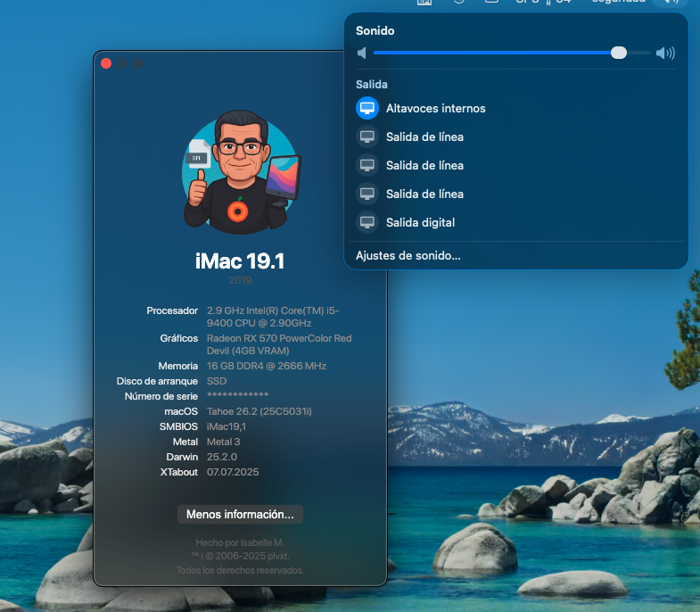
Task: Open Ajustes de sonido...
Action: [x=408, y=255]
